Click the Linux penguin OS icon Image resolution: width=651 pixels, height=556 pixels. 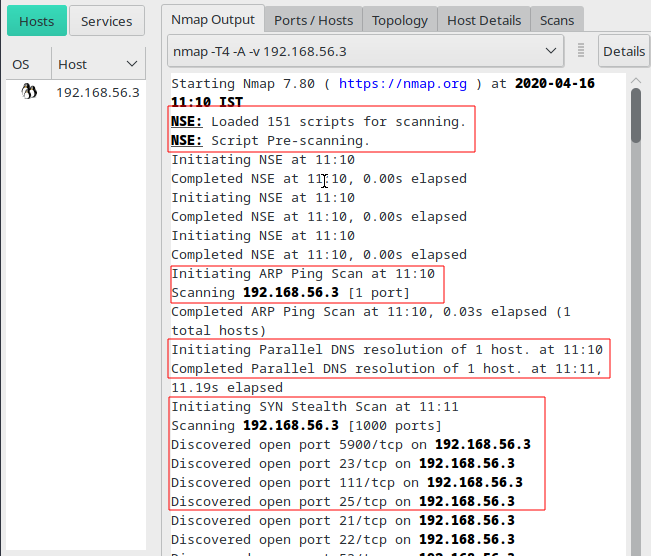tap(29, 92)
